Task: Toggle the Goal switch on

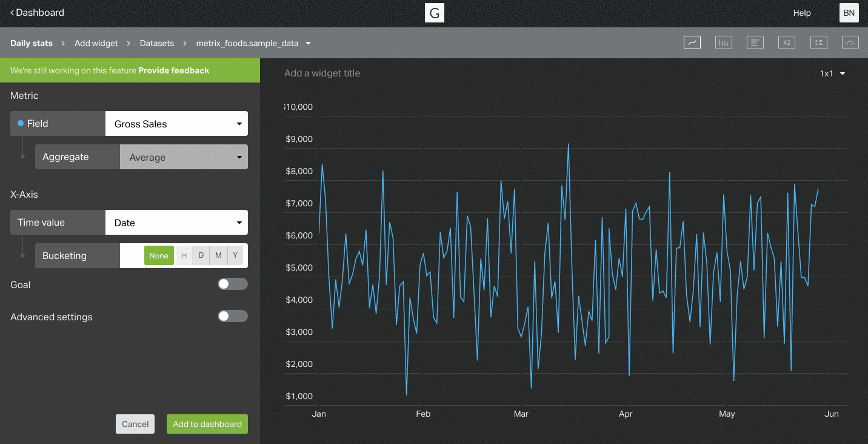Action: pos(233,284)
